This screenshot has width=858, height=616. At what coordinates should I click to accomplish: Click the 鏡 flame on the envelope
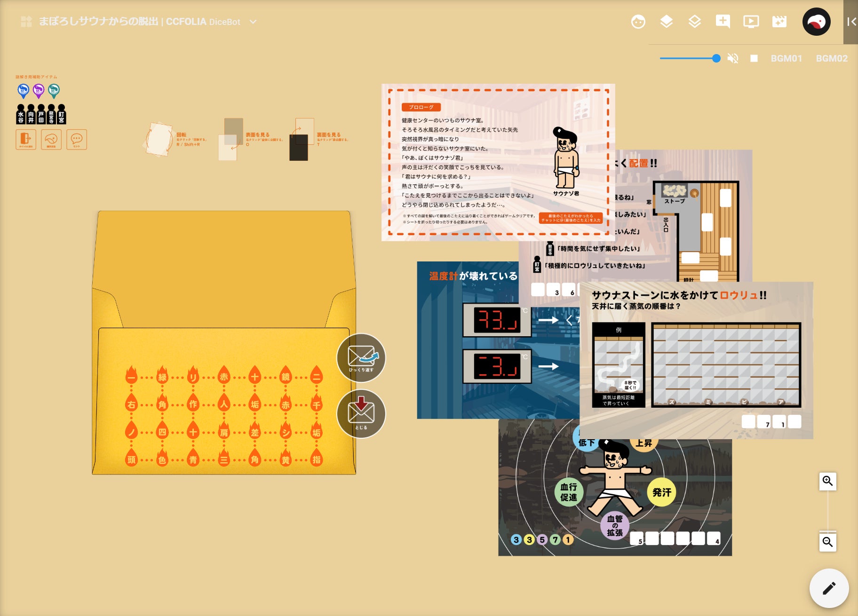pos(286,374)
